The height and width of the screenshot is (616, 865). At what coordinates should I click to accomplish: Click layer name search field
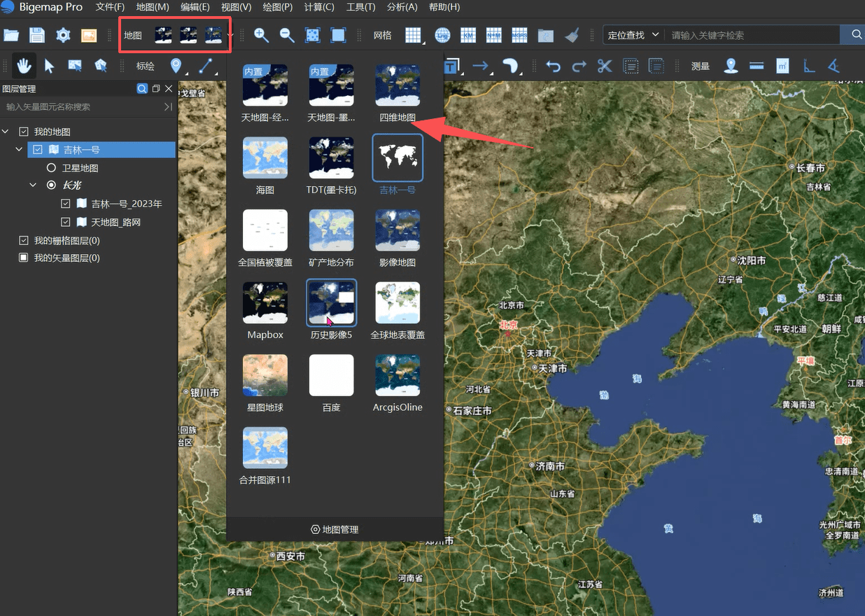pos(83,107)
